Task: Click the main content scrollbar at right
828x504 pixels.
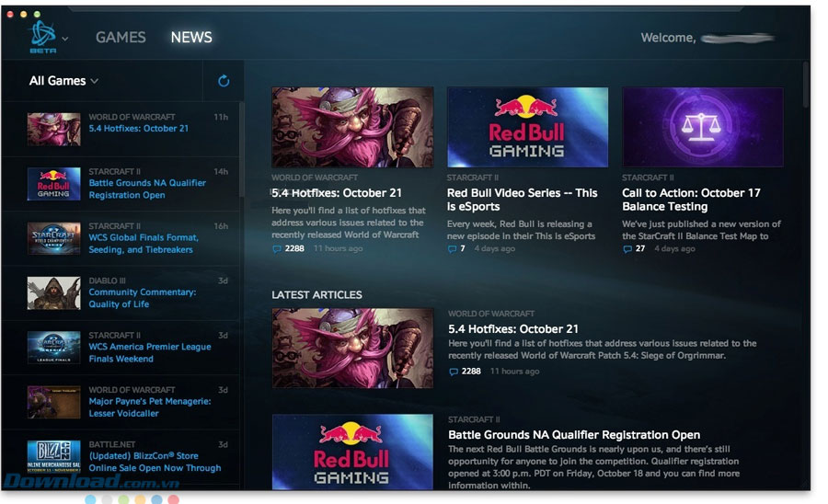Action: tap(806, 85)
